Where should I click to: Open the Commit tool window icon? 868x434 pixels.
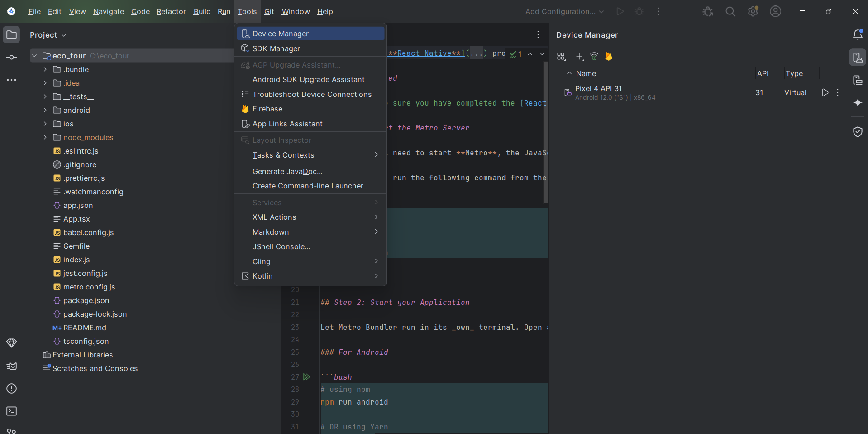click(12, 58)
